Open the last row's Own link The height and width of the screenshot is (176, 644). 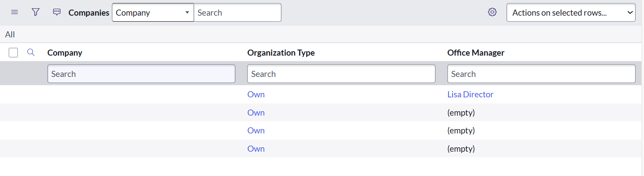[x=256, y=149]
